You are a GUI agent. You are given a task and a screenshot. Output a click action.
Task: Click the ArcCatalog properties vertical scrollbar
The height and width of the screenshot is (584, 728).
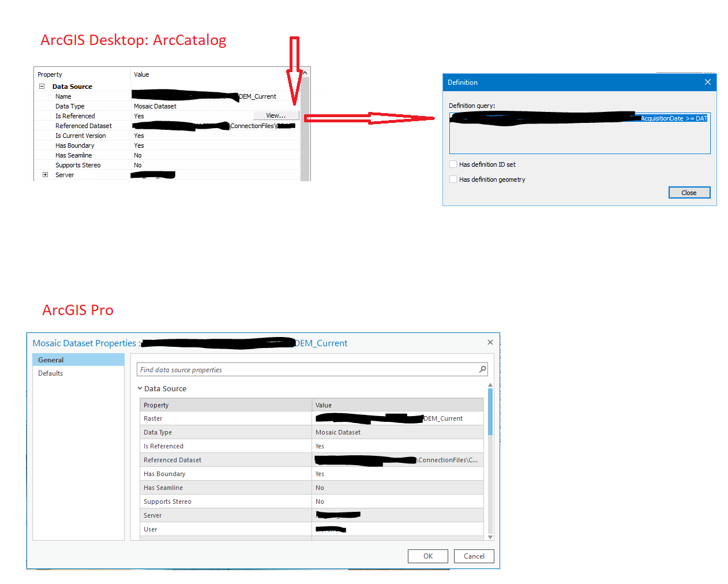coord(305,129)
